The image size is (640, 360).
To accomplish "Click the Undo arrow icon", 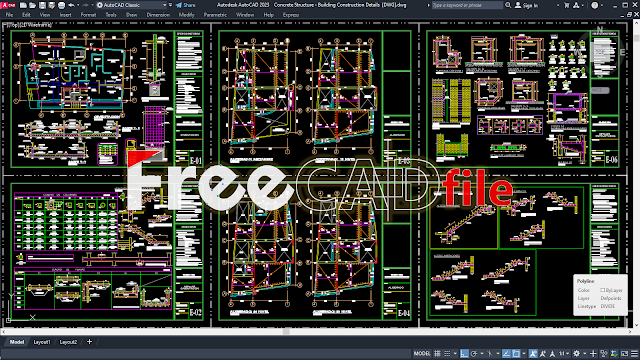I will (71, 5).
